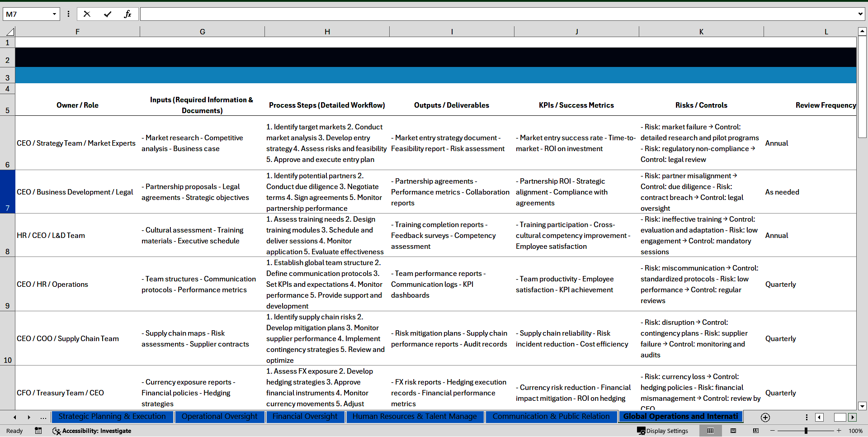Viewport: 868px width, 437px height.
Task: Expand the formula bar
Action: 860,14
